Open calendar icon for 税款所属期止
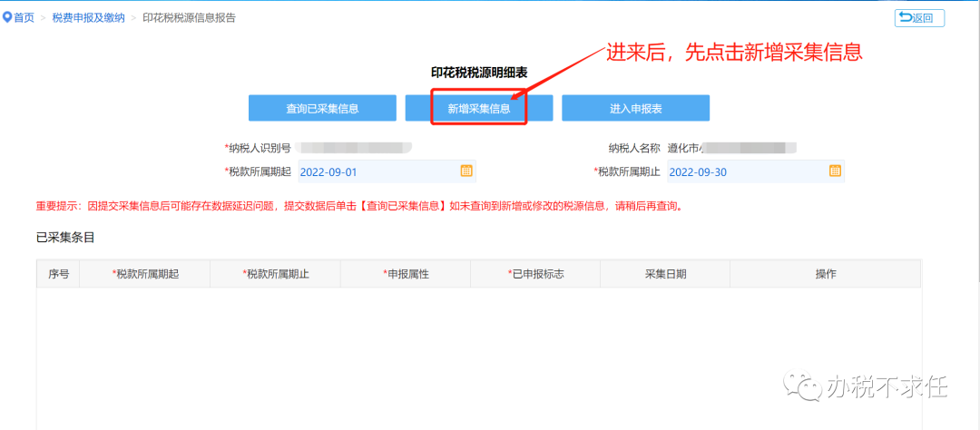 [835, 171]
